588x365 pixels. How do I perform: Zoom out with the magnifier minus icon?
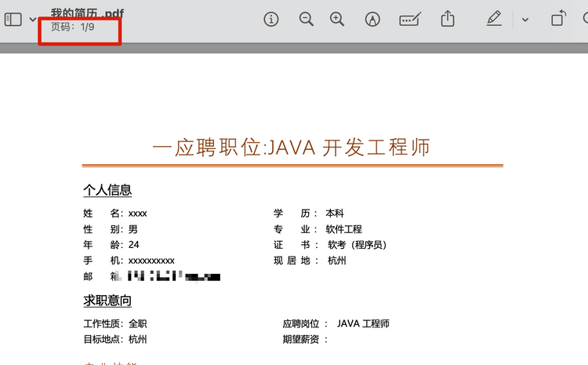[306, 19]
